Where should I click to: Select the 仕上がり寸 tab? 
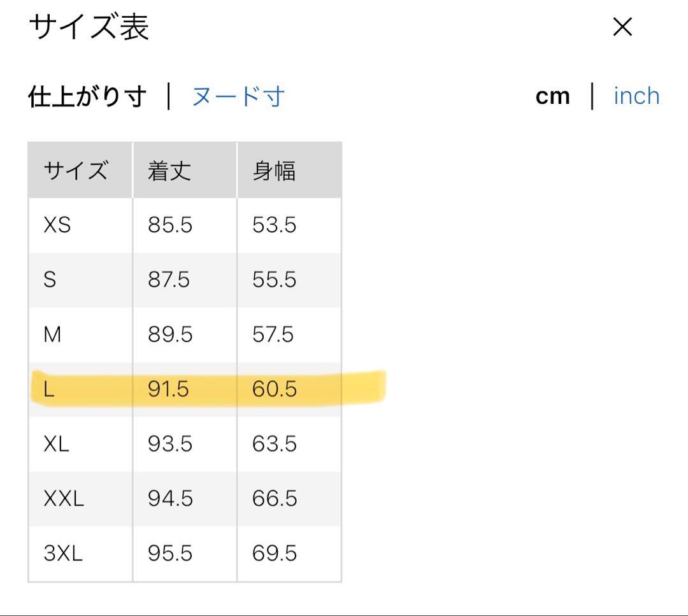coord(87,96)
